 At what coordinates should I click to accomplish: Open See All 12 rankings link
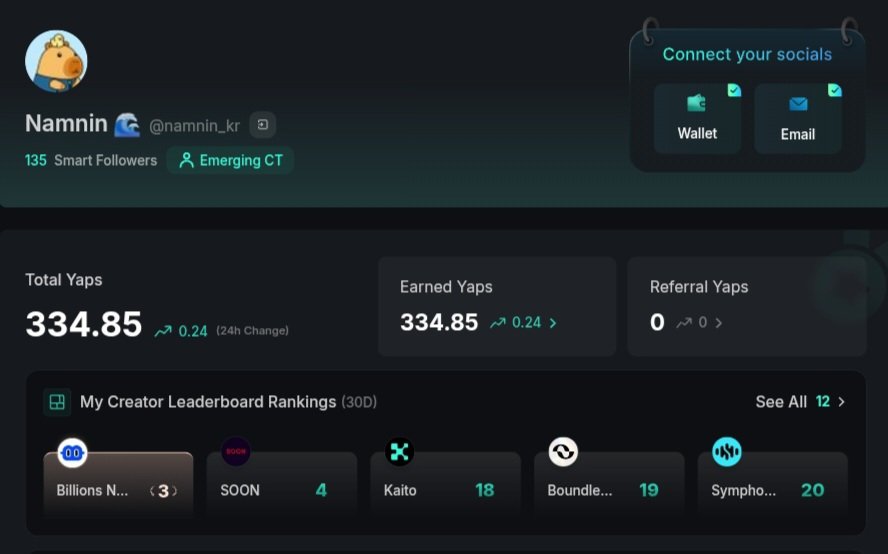click(800, 402)
